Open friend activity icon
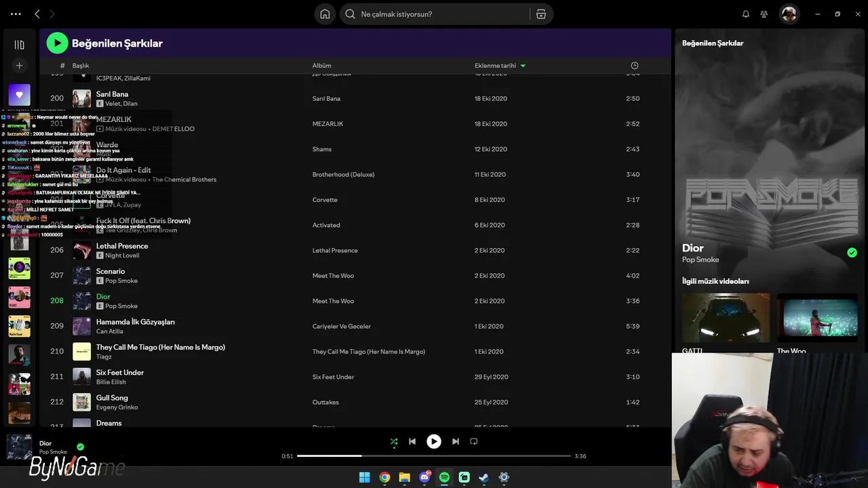 tap(764, 14)
